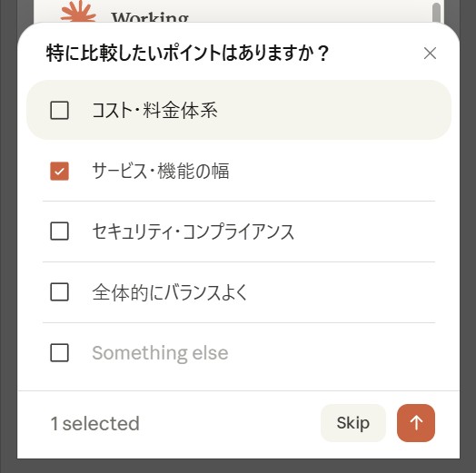Select the コスト・料金体系 option label
The image size is (476, 473).
click(154, 110)
